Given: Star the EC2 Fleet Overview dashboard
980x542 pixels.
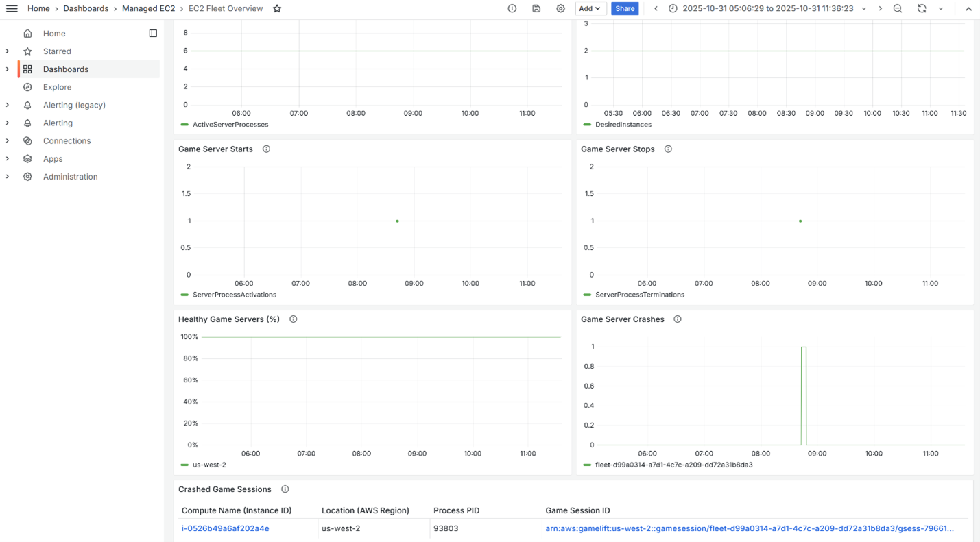Looking at the screenshot, I should 277,9.
